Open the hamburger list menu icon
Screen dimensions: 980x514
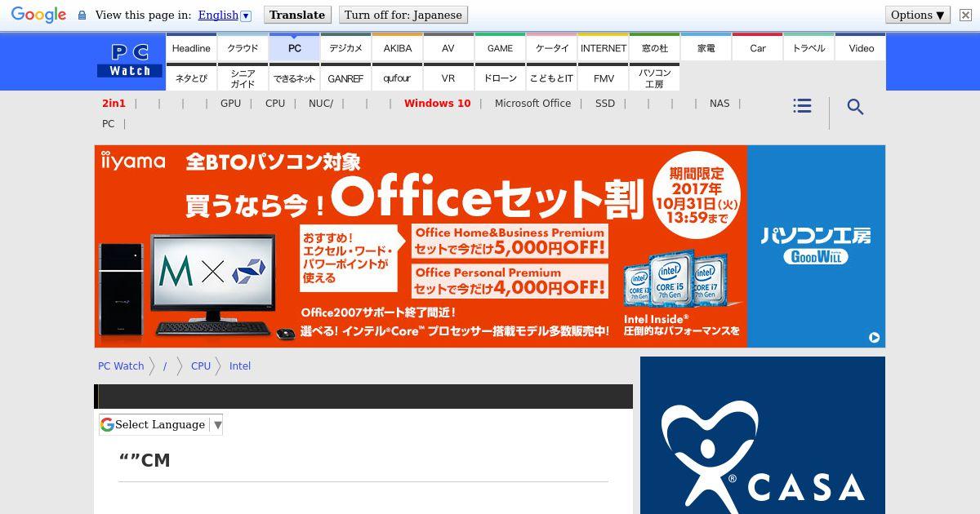tap(802, 106)
